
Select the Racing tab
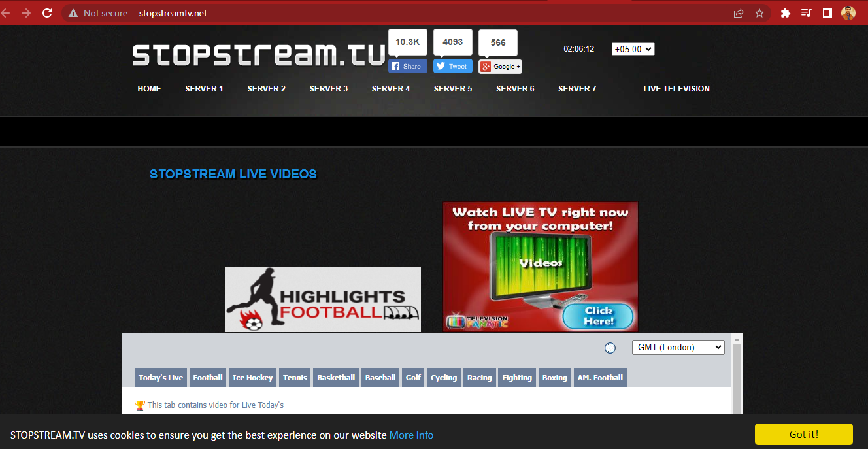[480, 378]
